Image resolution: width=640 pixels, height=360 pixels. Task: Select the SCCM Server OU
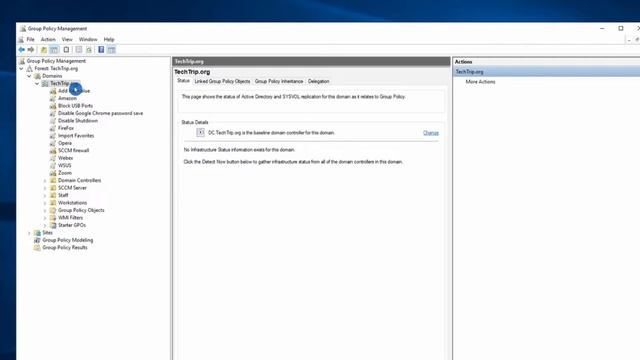click(72, 188)
